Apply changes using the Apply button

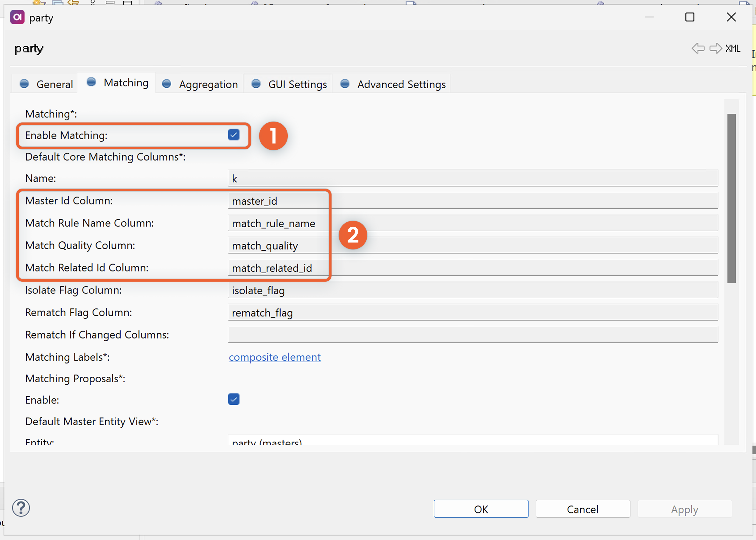684,509
